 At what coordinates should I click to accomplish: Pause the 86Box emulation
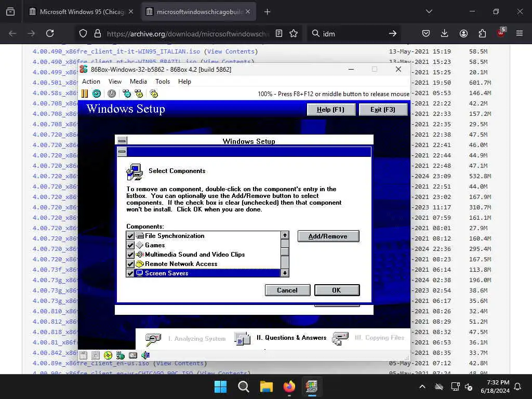click(85, 94)
